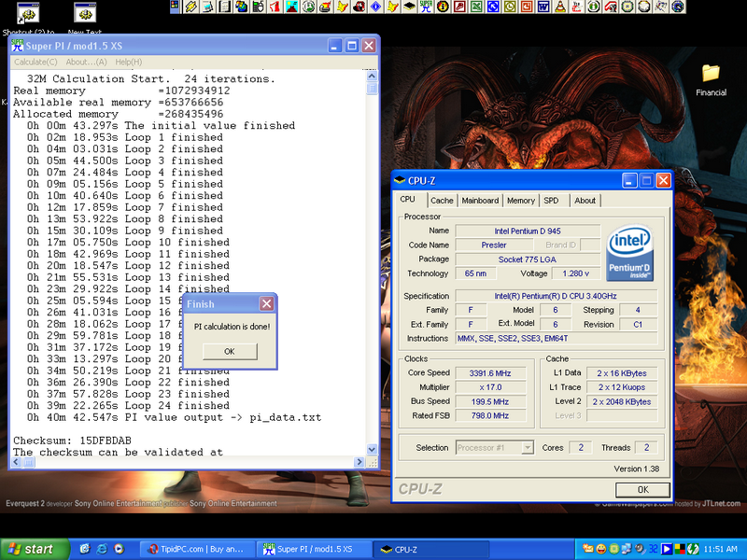Launch Microsoft Access red key icon
The height and width of the screenshot is (560, 747).
pyautogui.click(x=460, y=7)
